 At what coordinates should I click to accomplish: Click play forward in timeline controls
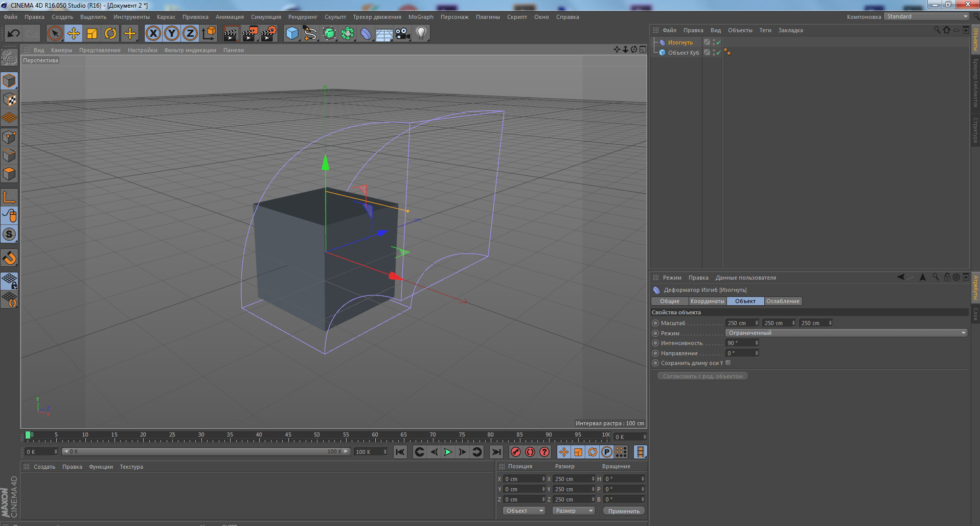448,452
